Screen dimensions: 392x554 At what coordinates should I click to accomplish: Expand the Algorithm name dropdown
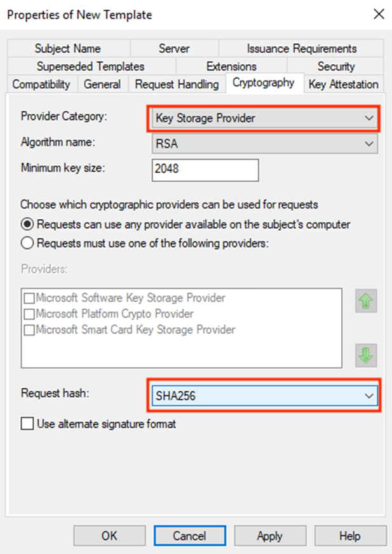[x=265, y=144]
